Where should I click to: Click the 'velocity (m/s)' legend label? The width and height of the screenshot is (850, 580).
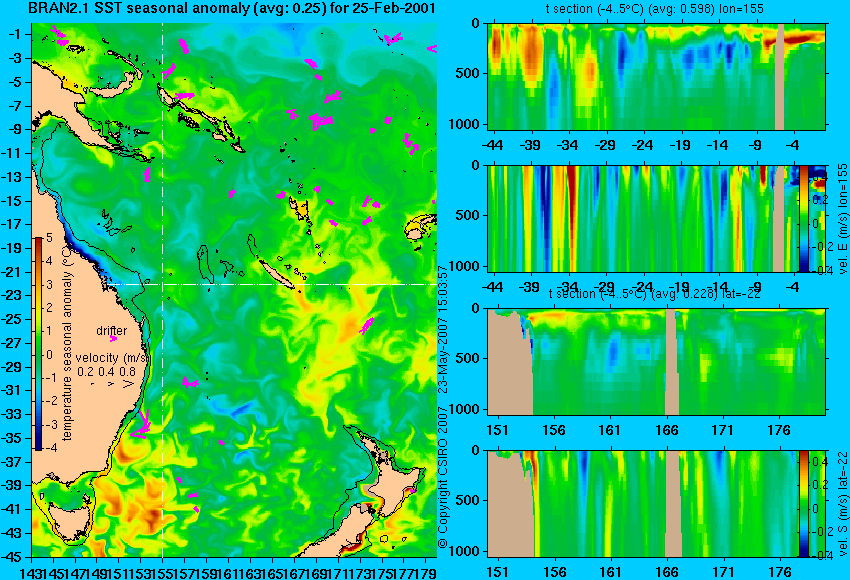tap(112, 358)
